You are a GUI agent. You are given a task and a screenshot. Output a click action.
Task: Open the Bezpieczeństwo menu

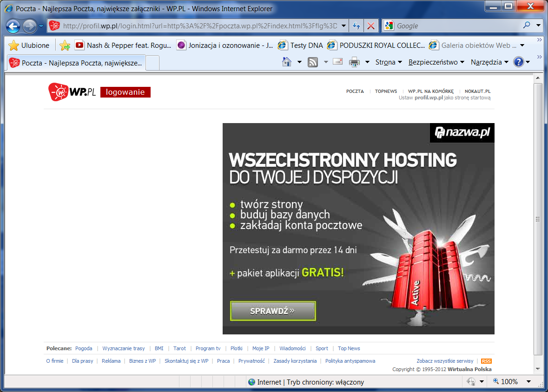436,62
